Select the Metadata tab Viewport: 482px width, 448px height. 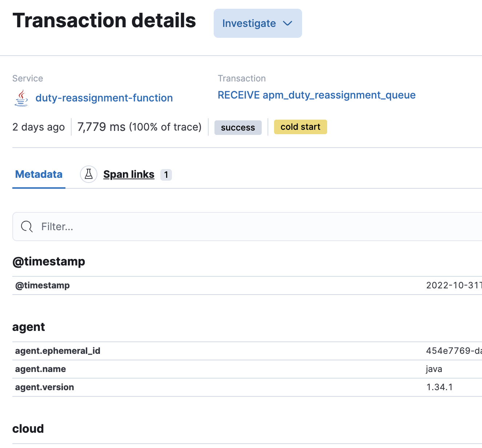[x=39, y=174]
